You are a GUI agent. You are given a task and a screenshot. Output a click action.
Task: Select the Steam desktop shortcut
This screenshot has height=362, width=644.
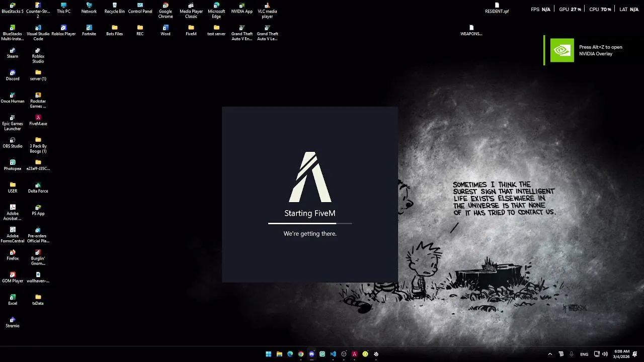pos(13,53)
